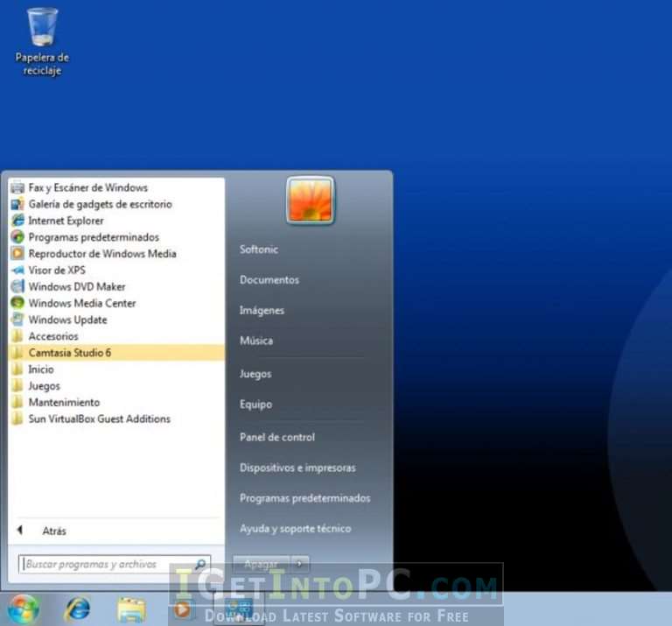Click the Programas predeterminados icon in left list
The width and height of the screenshot is (672, 626).
(x=17, y=237)
